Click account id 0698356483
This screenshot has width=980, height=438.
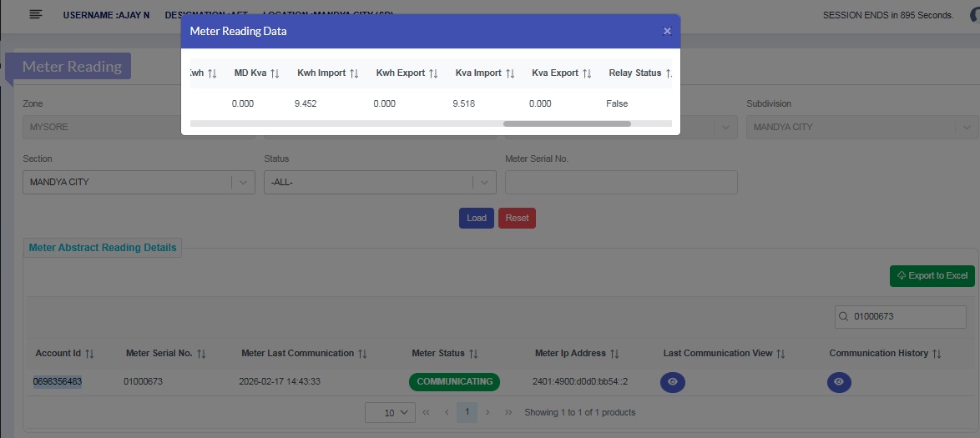click(58, 381)
